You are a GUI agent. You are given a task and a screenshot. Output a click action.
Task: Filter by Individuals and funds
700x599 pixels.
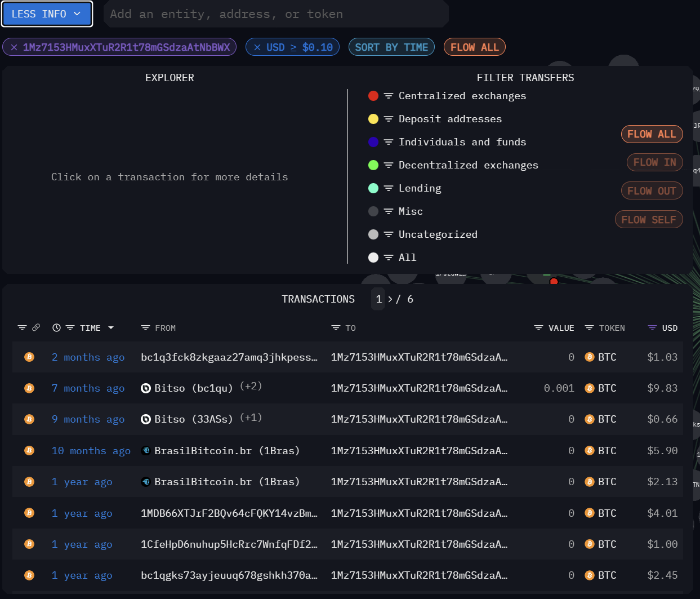click(389, 142)
